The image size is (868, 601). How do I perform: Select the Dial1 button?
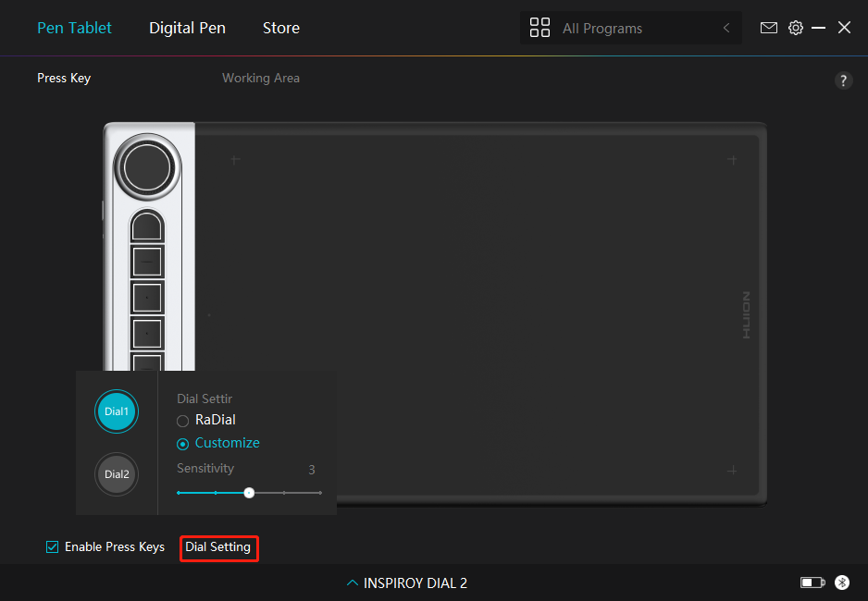click(x=117, y=411)
